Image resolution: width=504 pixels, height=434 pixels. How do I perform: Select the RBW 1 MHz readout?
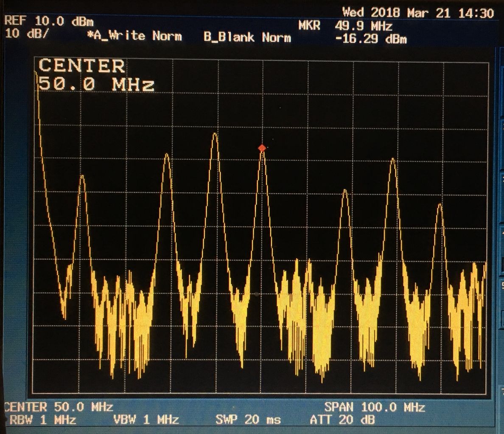(x=43, y=420)
